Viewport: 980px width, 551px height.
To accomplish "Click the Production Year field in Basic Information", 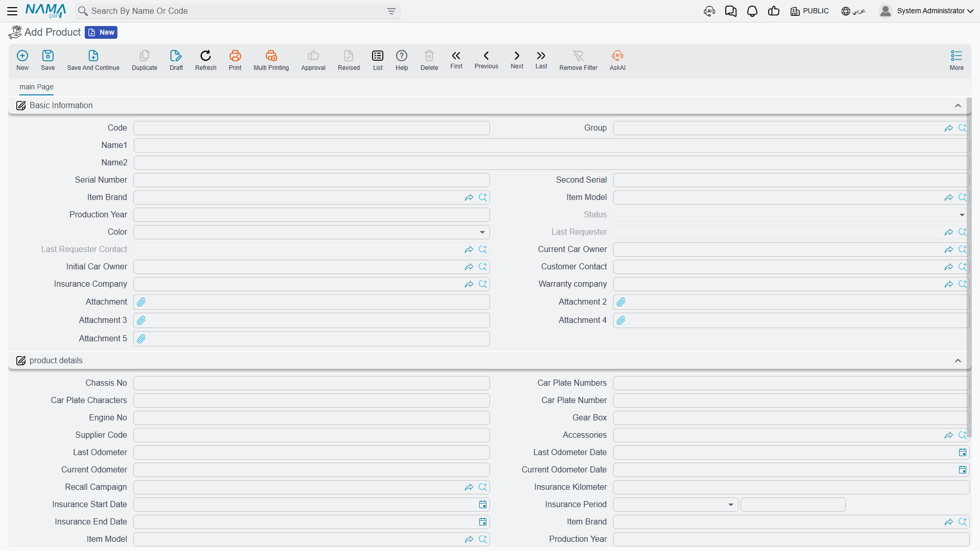I will [311, 215].
